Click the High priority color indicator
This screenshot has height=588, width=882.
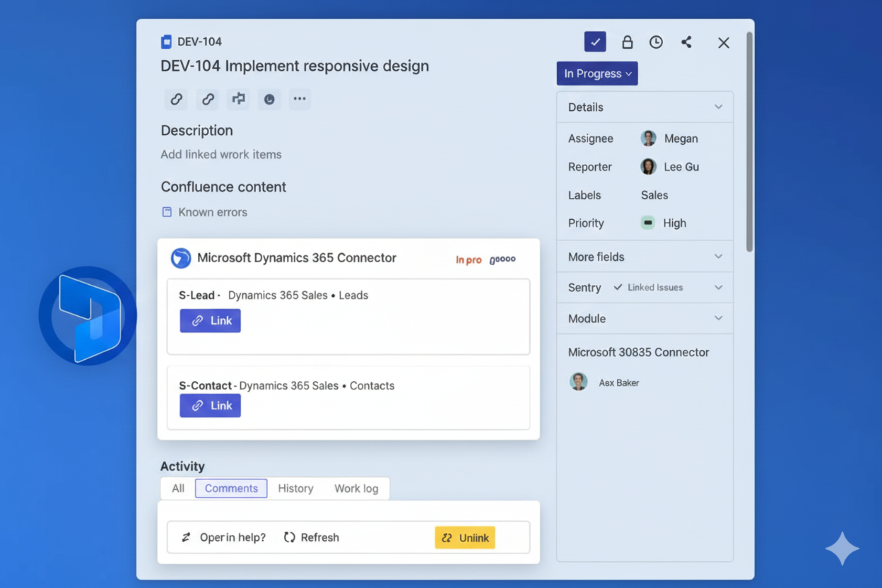point(648,223)
